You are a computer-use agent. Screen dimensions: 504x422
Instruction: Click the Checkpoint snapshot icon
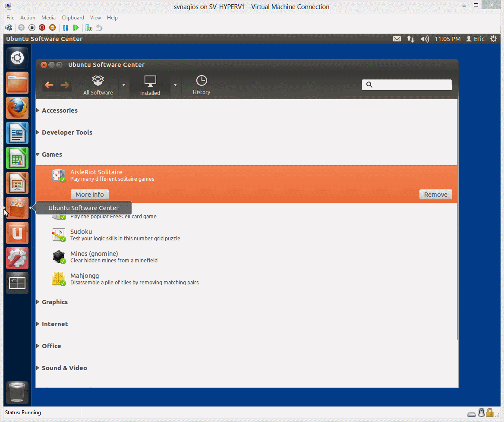coord(89,28)
